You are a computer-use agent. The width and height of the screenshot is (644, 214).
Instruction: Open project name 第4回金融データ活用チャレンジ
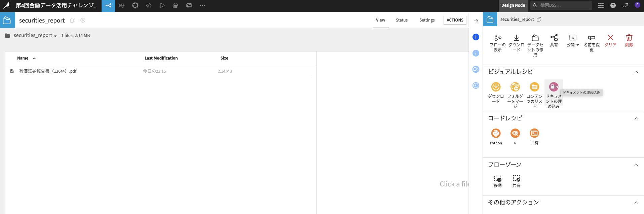point(56,5)
